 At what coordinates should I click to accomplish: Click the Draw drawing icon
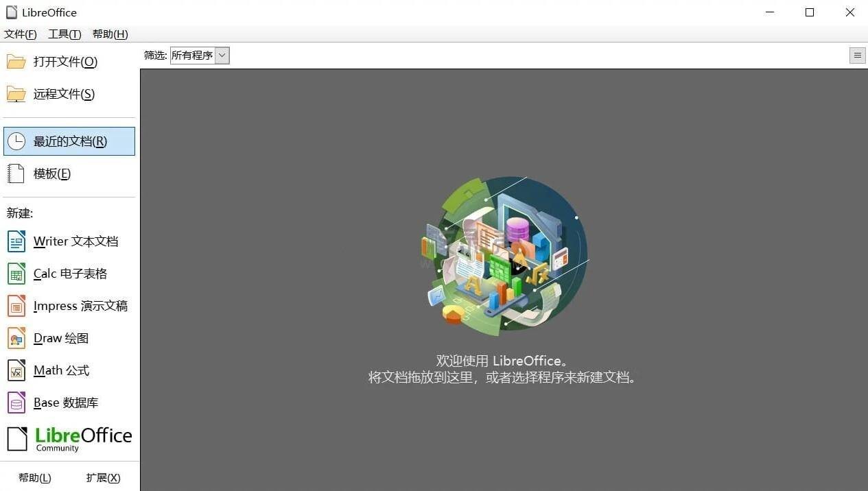pos(16,338)
